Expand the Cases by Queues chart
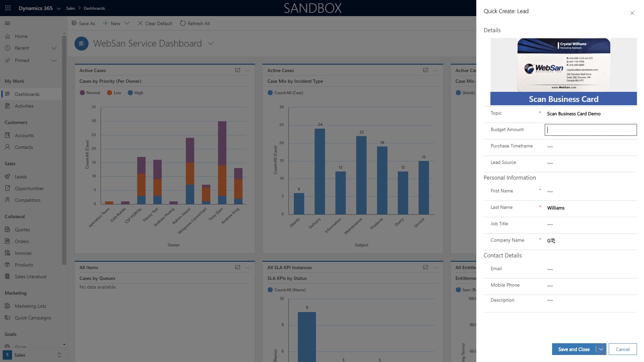Viewport: 644px width, 362px height. [x=237, y=267]
